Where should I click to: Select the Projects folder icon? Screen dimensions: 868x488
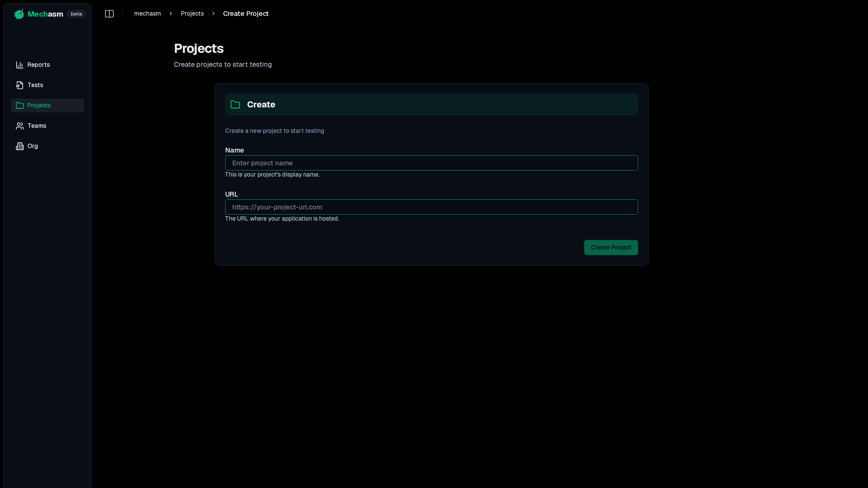tap(20, 105)
